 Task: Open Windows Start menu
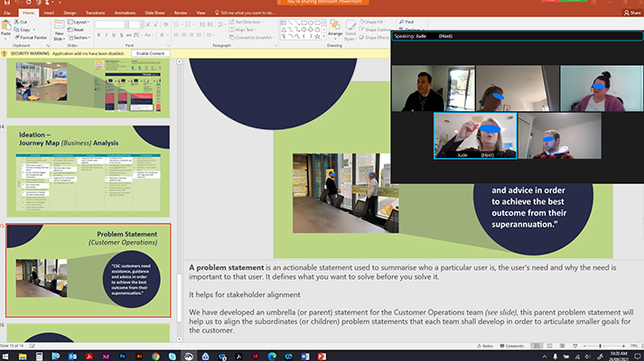(x=5, y=356)
